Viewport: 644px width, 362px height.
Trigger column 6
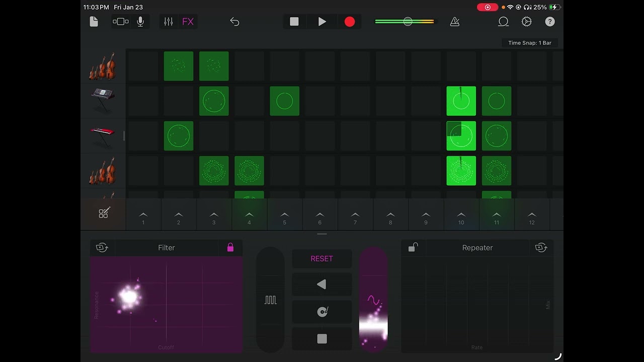coord(320,217)
